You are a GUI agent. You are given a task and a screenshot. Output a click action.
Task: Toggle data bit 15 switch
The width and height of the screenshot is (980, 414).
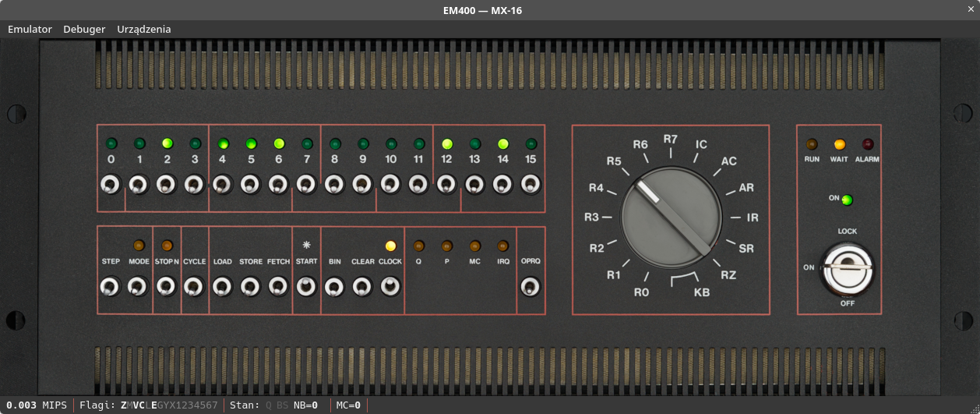(x=531, y=185)
